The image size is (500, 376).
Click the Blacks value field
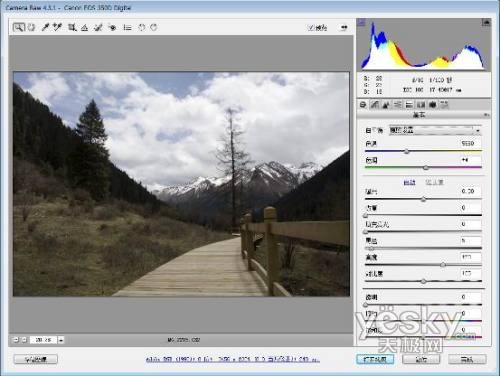click(x=470, y=240)
